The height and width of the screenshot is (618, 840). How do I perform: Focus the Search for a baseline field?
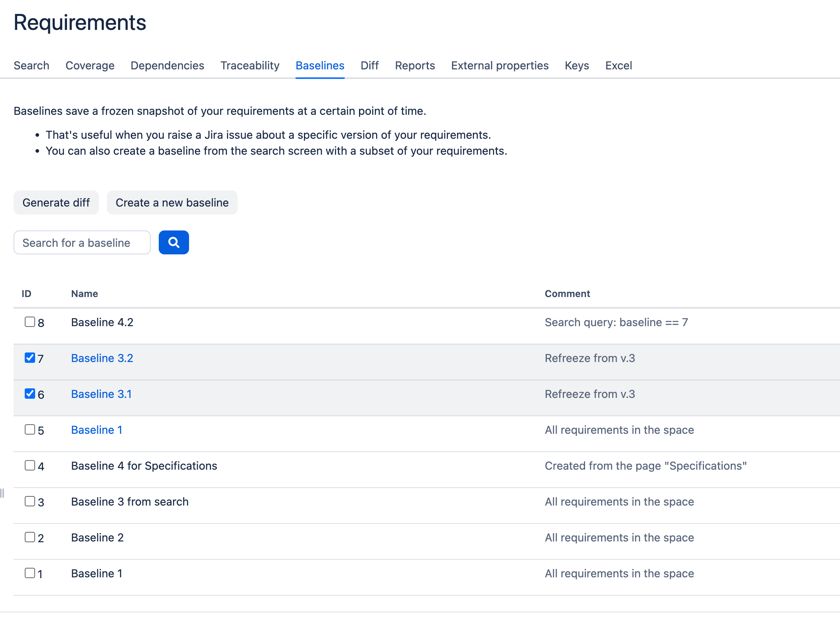coord(82,242)
